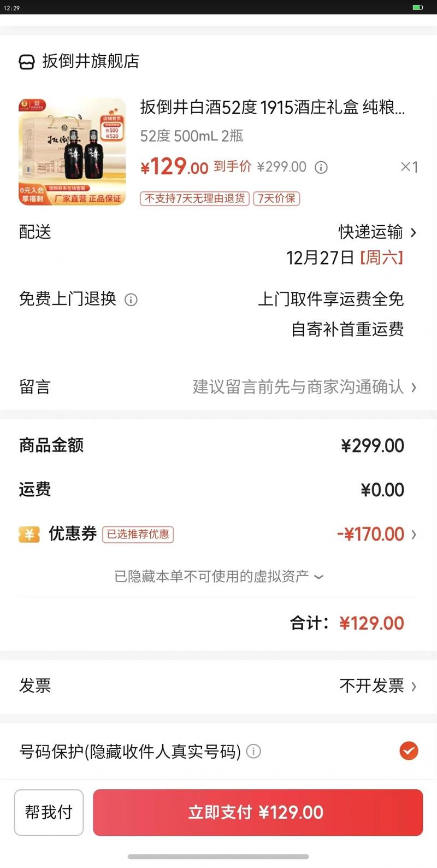Tap the 已选推荐优惠 coupon badge

click(x=138, y=534)
